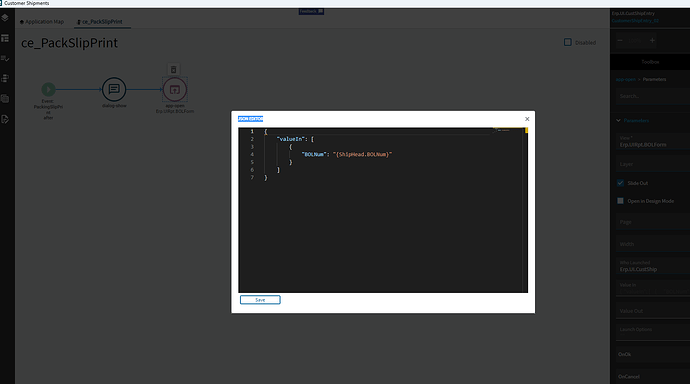The width and height of the screenshot is (690, 384).
Task: Open the layers icon in left sidebar
Action: [x=5, y=18]
